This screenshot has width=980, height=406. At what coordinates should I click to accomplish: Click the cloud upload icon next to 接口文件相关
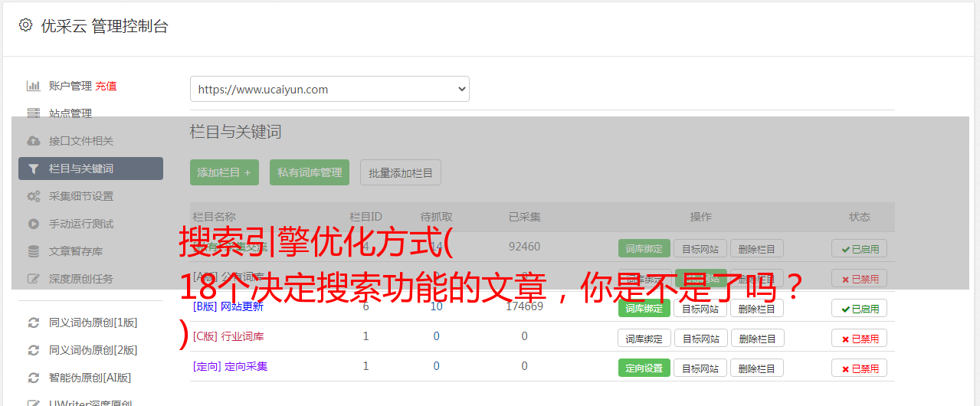point(33,141)
